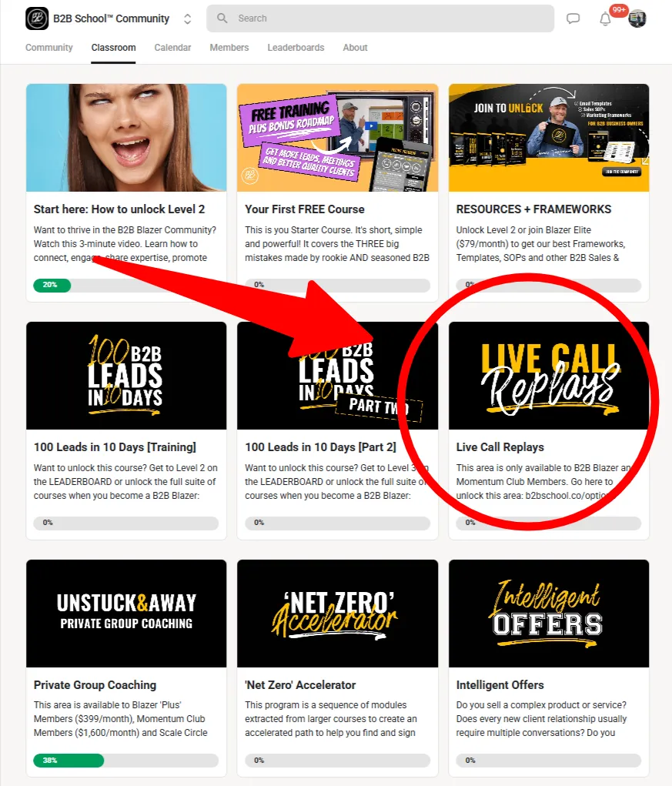The image size is (672, 786).
Task: Open the Leads Part Two thumbnail
Action: coord(338,376)
